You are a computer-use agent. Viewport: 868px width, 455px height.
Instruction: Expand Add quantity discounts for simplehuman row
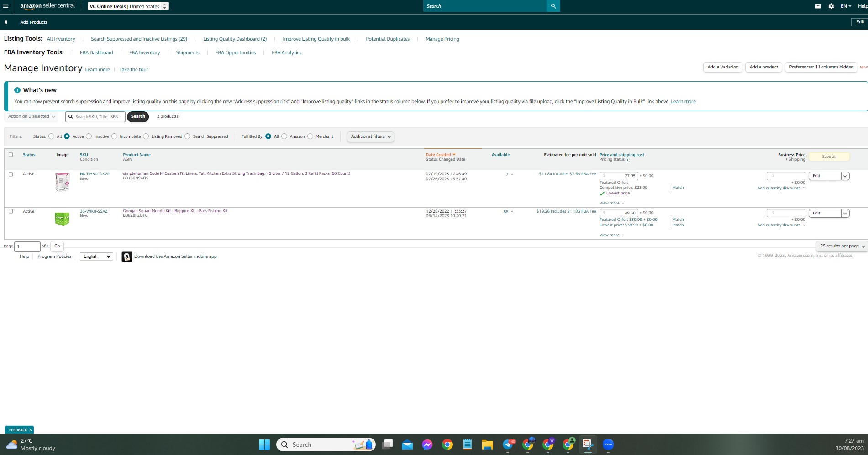781,188
